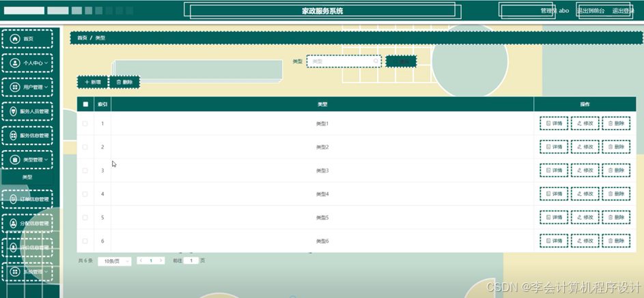This screenshot has height=298, width=644.
Task: Click the plus icon on the 新增 button
Action: 87,82
